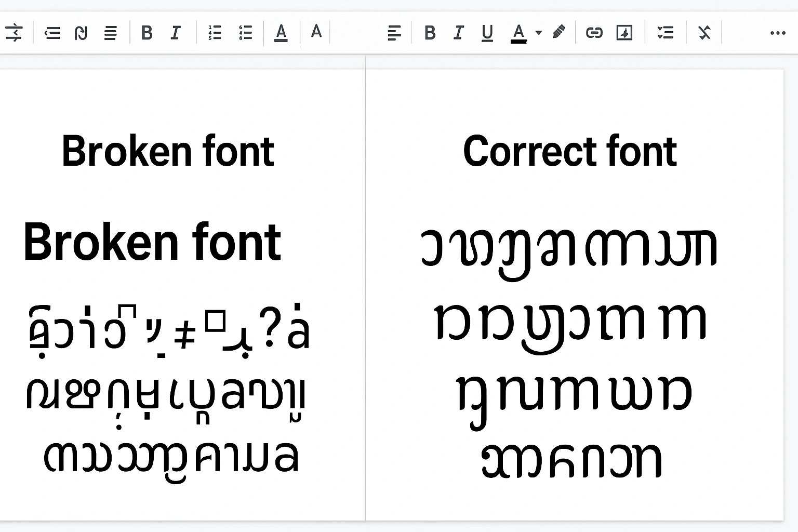Click the multilevel numbered list icon
The height and width of the screenshot is (532, 798).
[x=245, y=33]
